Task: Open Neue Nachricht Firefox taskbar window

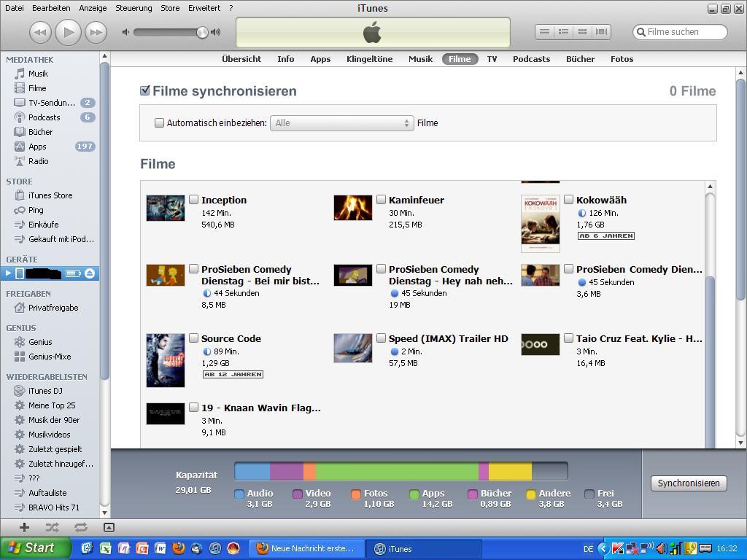Action: coord(307,548)
